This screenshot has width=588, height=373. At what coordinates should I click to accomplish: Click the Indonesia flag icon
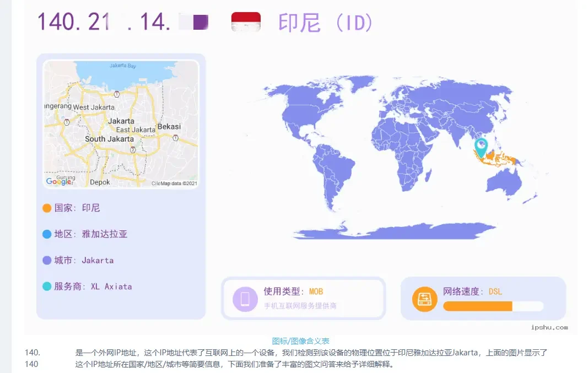pos(246,22)
